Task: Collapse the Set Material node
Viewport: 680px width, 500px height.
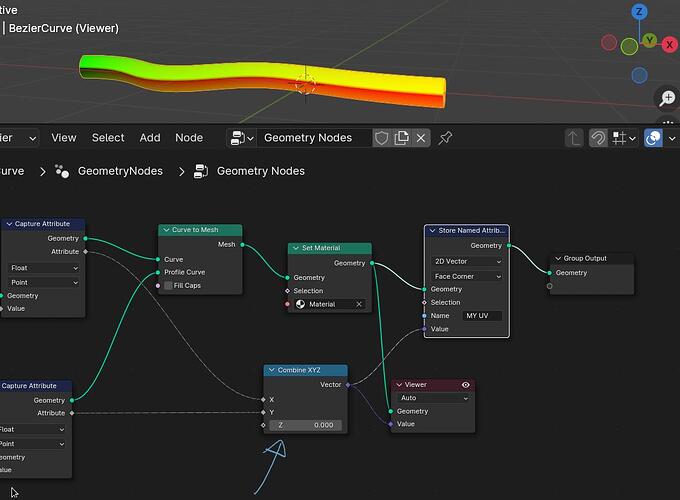Action: tap(296, 248)
